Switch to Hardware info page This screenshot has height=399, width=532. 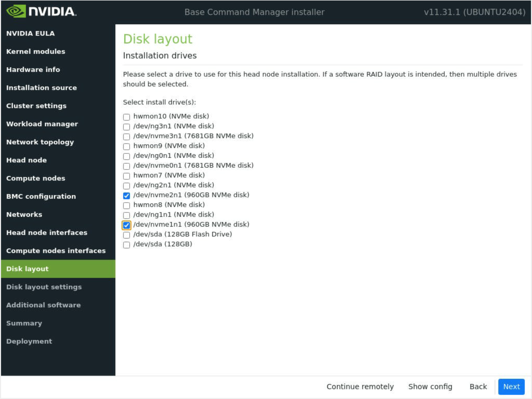tap(33, 70)
